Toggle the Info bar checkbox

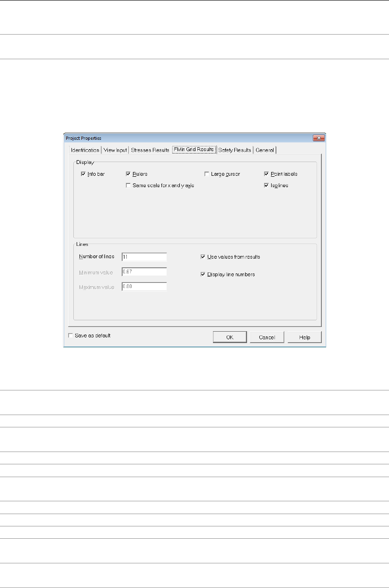click(x=93, y=174)
